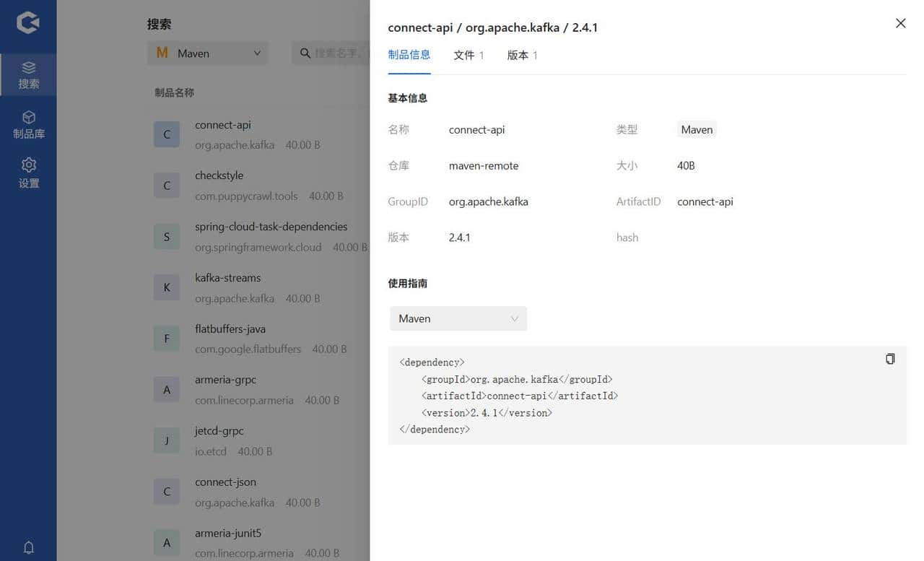The image size is (924, 561).
Task: Click the ArtifactID value connect-api
Action: [x=705, y=202]
